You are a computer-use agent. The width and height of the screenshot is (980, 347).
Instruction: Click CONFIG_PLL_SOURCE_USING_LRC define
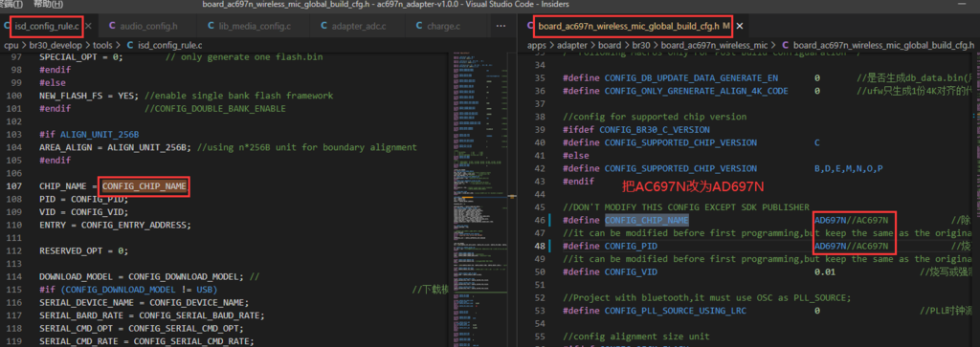(675, 310)
